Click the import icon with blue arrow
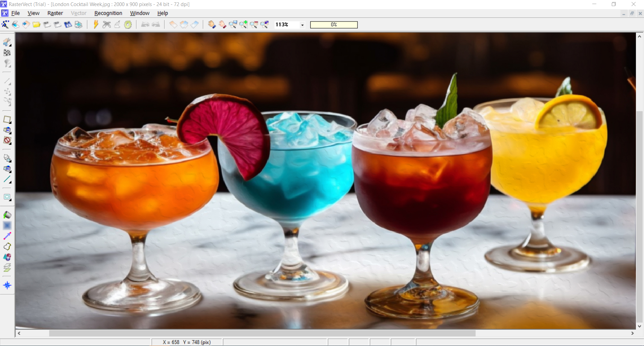This screenshot has width=644, height=346. (x=26, y=25)
